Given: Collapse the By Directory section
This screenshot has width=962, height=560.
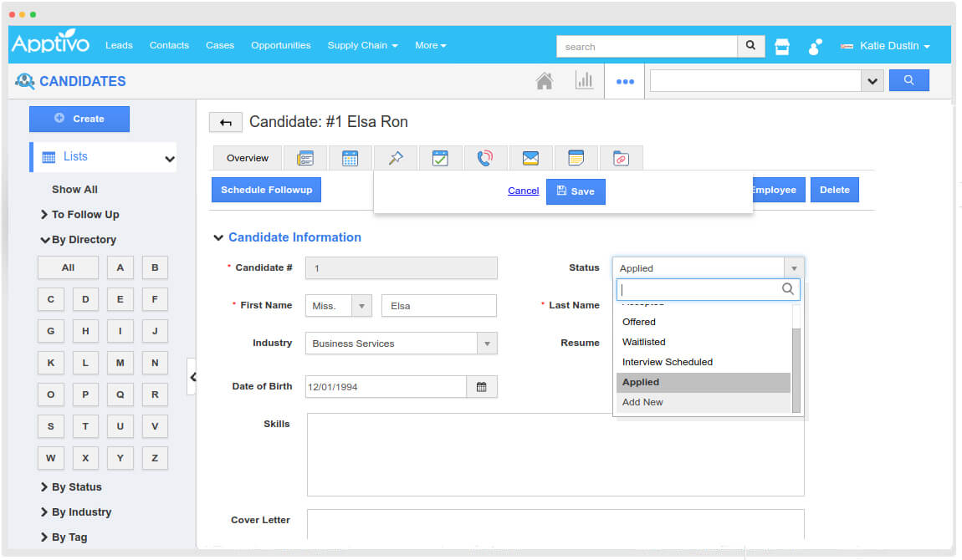Looking at the screenshot, I should [78, 240].
